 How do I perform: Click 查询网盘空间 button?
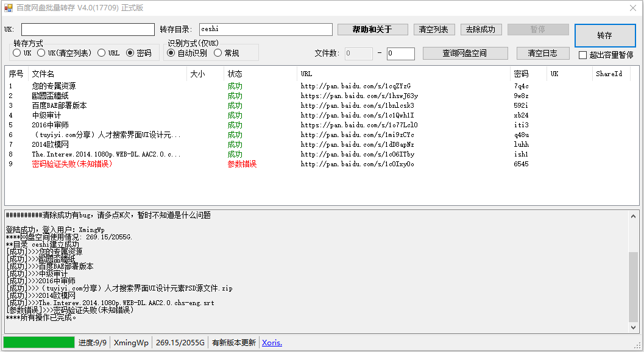point(464,53)
